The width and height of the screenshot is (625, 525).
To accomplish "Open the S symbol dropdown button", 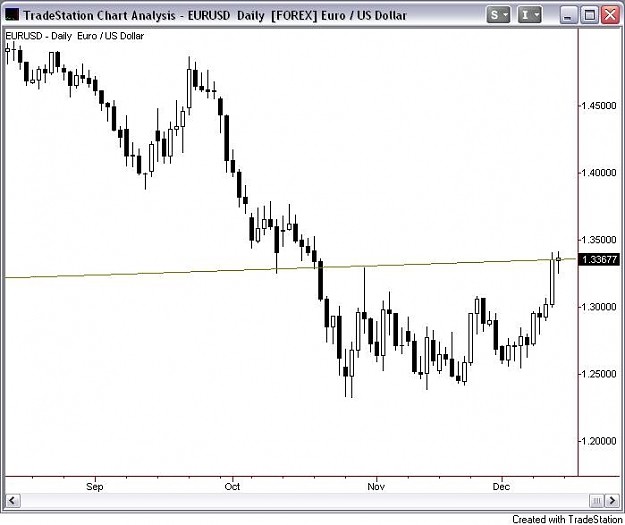I will point(498,15).
